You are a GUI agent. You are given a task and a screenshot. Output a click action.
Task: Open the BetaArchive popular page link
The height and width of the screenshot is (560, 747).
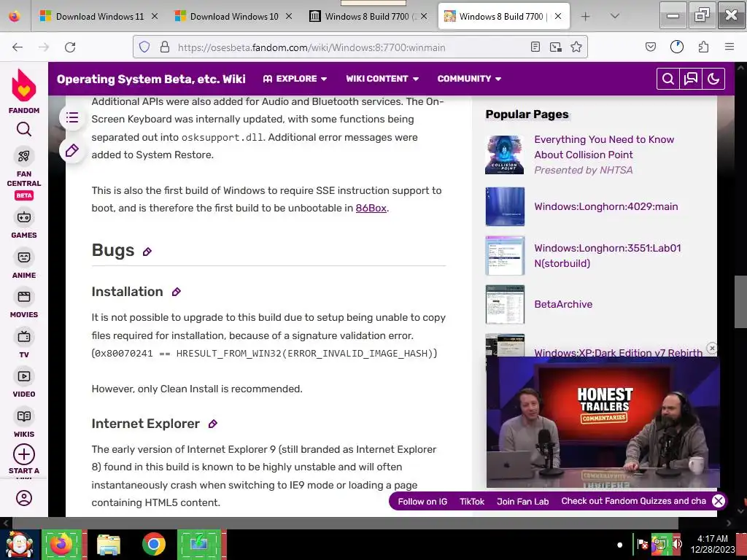tap(563, 304)
